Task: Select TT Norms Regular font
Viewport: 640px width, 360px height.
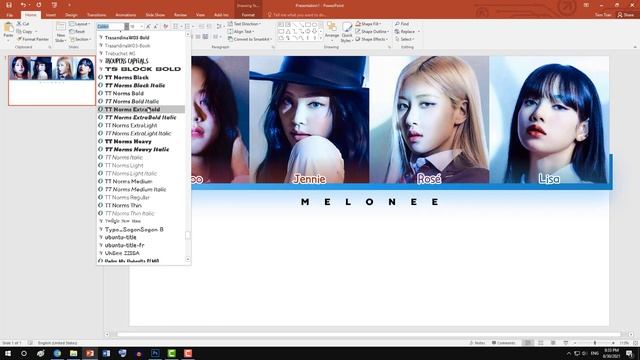Action: (x=141, y=197)
